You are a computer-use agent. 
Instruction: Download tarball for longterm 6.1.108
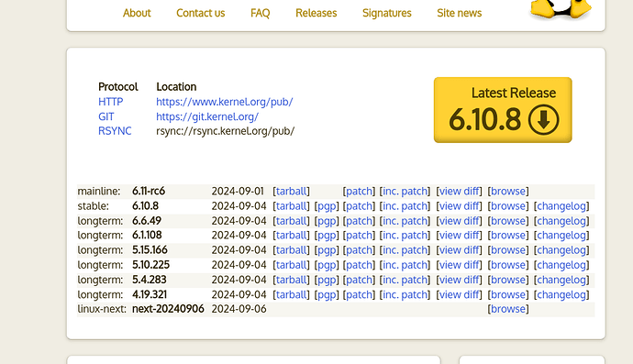[x=292, y=235]
